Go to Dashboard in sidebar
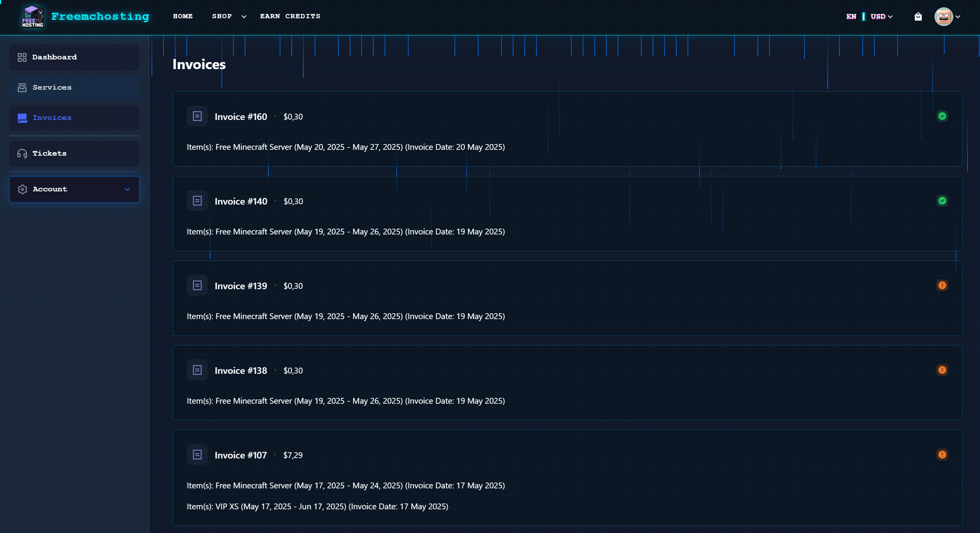 click(x=74, y=57)
